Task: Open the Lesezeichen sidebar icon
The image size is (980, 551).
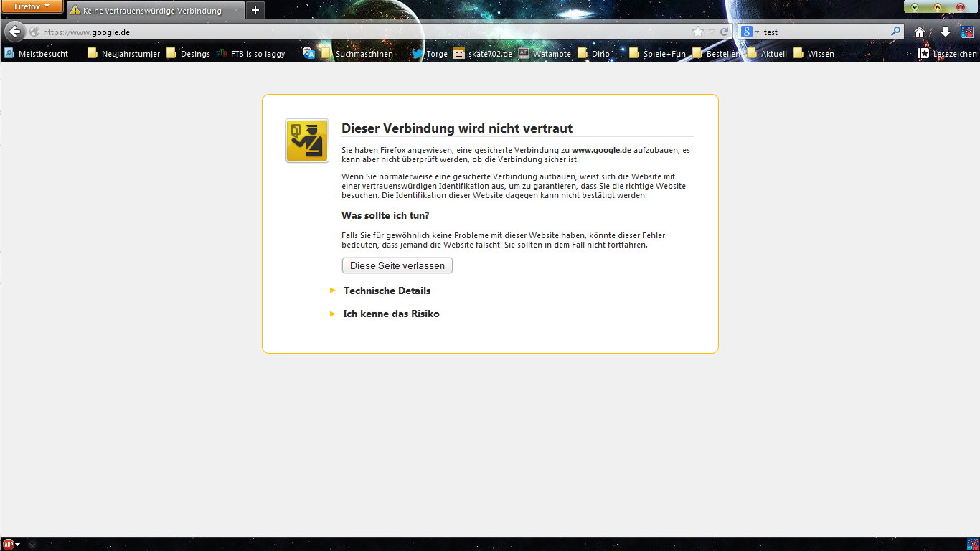Action: [x=923, y=53]
